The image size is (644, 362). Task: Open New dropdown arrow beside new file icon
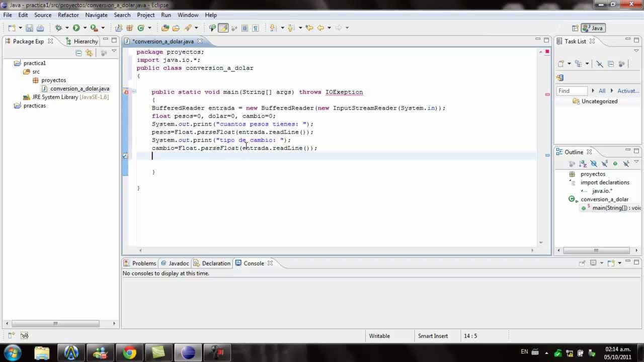(x=21, y=28)
